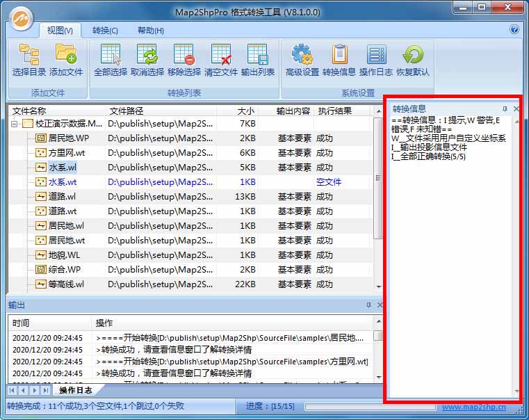Click the 取消选择 deselect icon

(x=147, y=54)
